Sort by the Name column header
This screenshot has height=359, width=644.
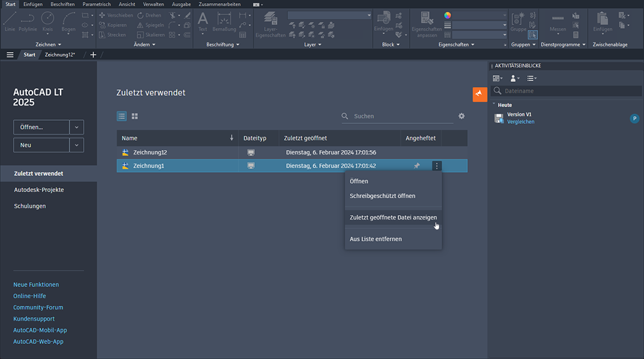coord(177,138)
